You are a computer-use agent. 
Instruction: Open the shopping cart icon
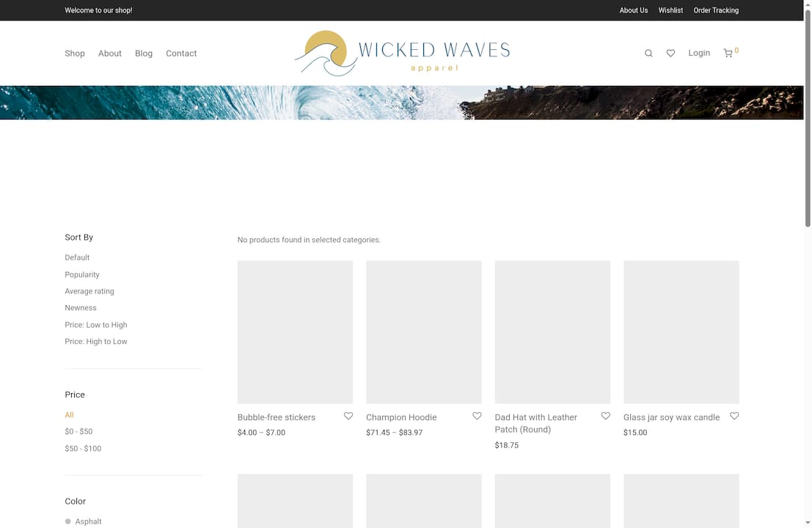pos(728,54)
